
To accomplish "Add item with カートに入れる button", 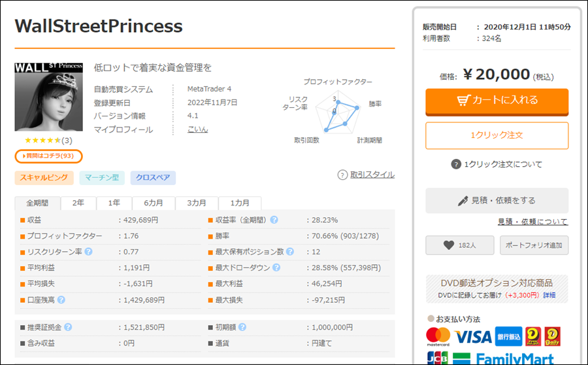I will (x=497, y=101).
